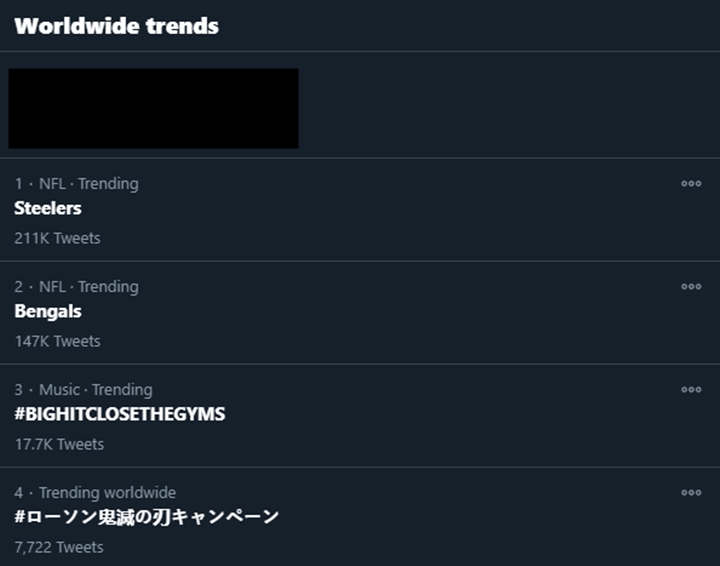The image size is (720, 566).
Task: Click the 147K Tweets count
Action: [x=57, y=341]
